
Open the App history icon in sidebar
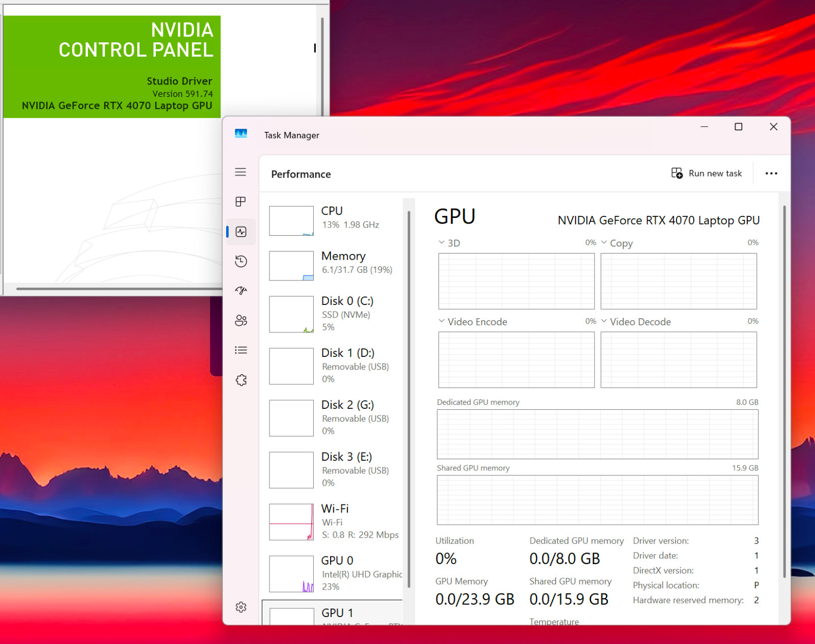[x=241, y=261]
